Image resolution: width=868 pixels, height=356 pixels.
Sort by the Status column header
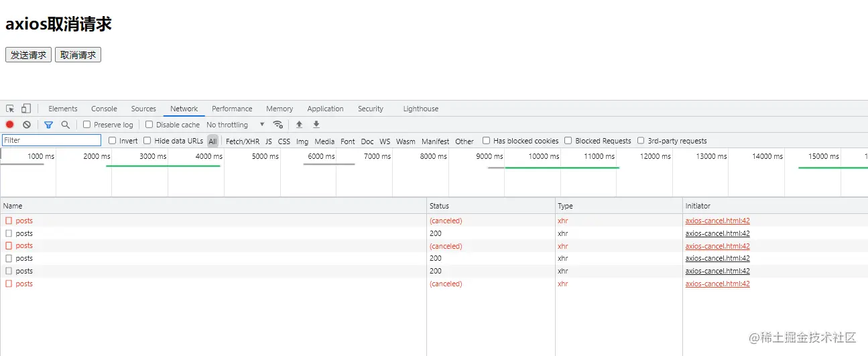pyautogui.click(x=491, y=206)
